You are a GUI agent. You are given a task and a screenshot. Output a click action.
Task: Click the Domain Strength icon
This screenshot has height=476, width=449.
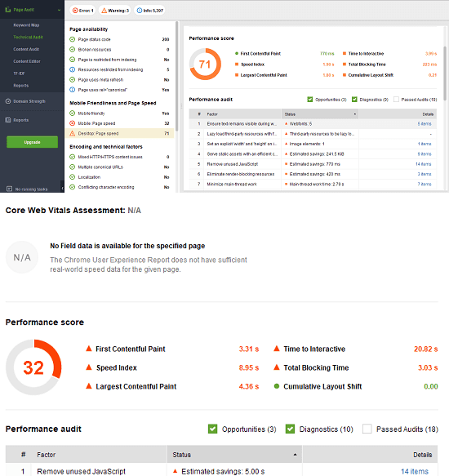[8, 101]
